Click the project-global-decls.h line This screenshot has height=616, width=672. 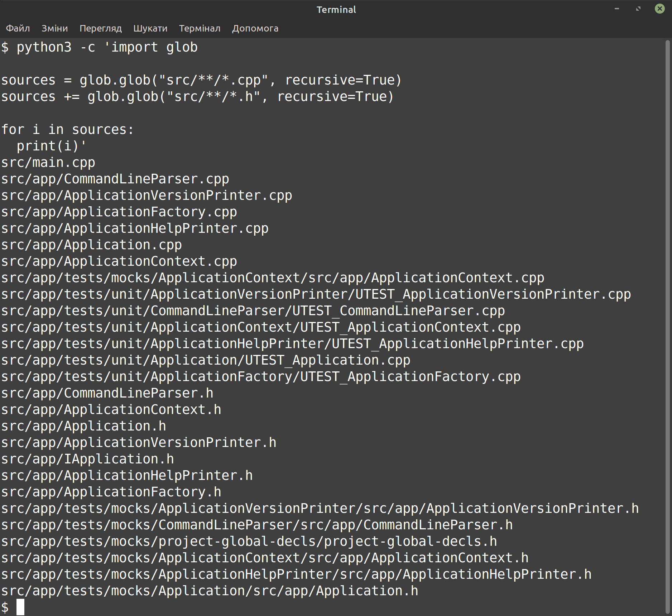click(249, 542)
